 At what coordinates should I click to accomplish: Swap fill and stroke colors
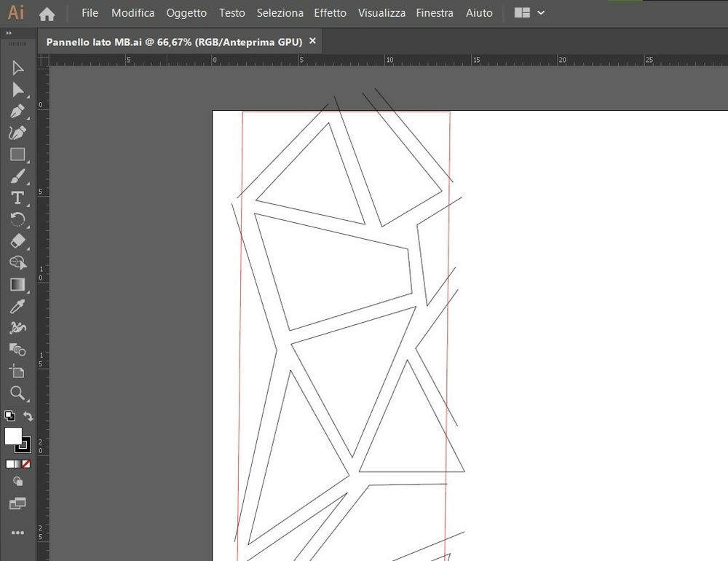[28, 416]
